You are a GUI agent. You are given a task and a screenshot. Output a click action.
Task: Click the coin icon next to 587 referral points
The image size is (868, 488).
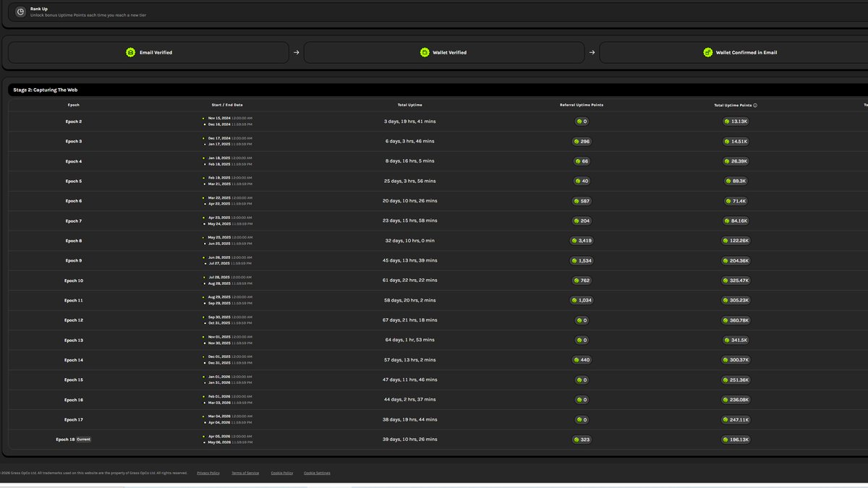click(x=576, y=201)
